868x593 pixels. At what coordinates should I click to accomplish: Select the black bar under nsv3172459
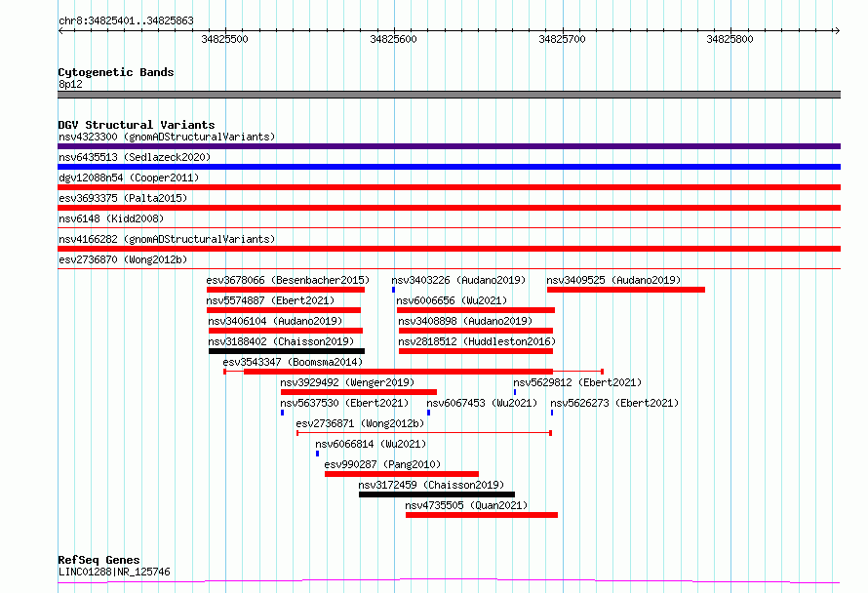(437, 494)
